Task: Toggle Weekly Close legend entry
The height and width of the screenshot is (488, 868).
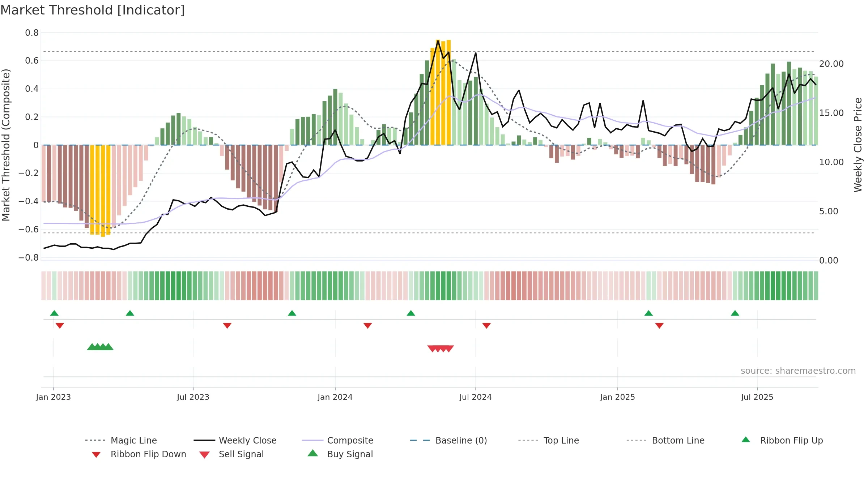Action: 235,440
